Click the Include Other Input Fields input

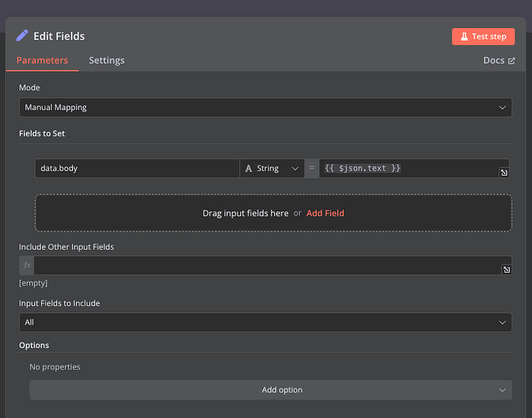click(x=266, y=265)
